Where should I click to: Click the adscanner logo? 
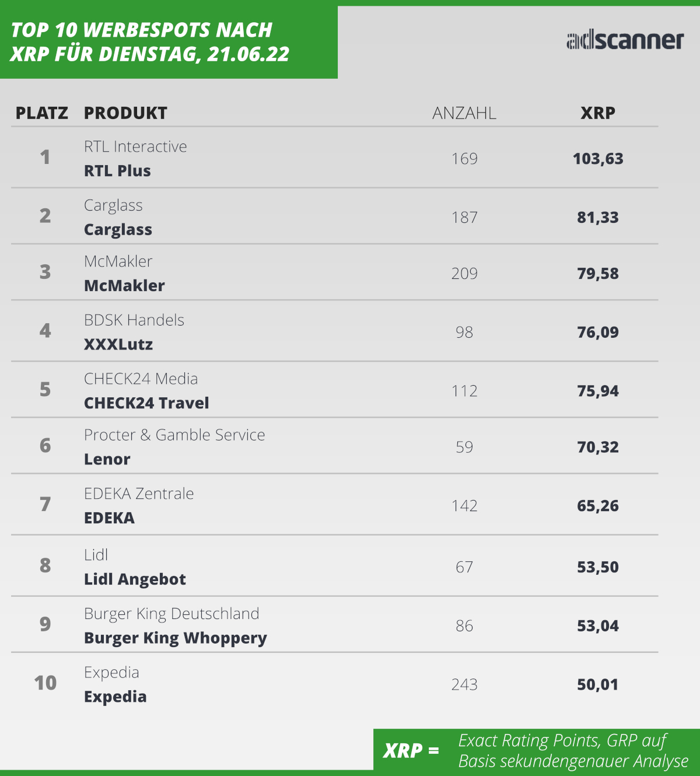[625, 40]
